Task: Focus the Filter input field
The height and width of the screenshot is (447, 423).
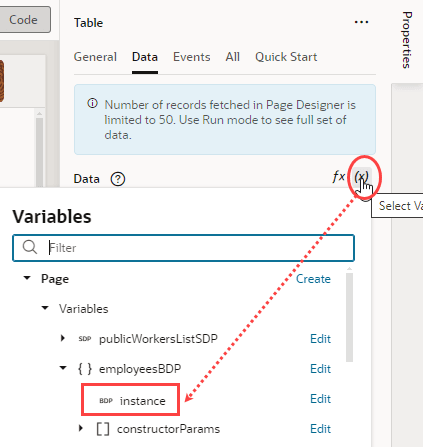Action: click(x=183, y=248)
